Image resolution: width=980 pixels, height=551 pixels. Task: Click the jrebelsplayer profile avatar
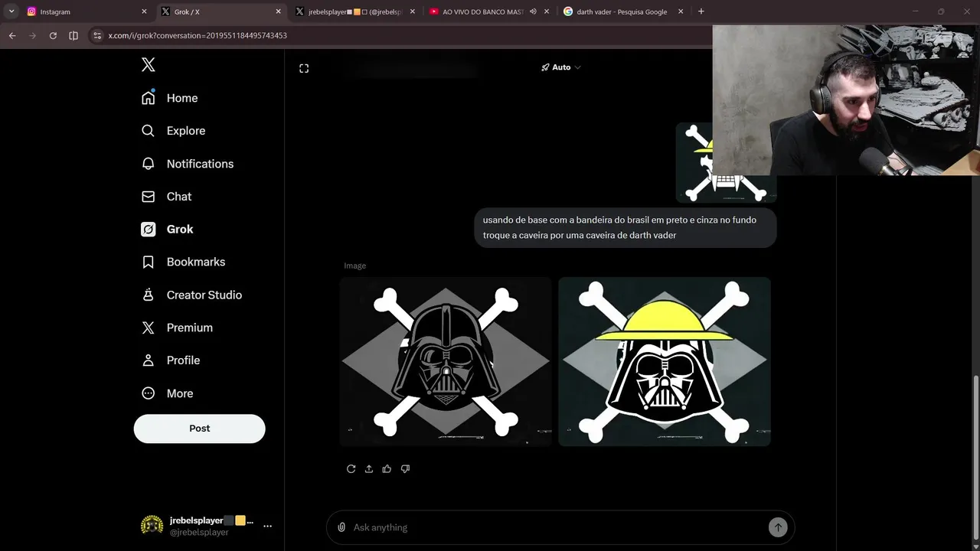point(152,525)
